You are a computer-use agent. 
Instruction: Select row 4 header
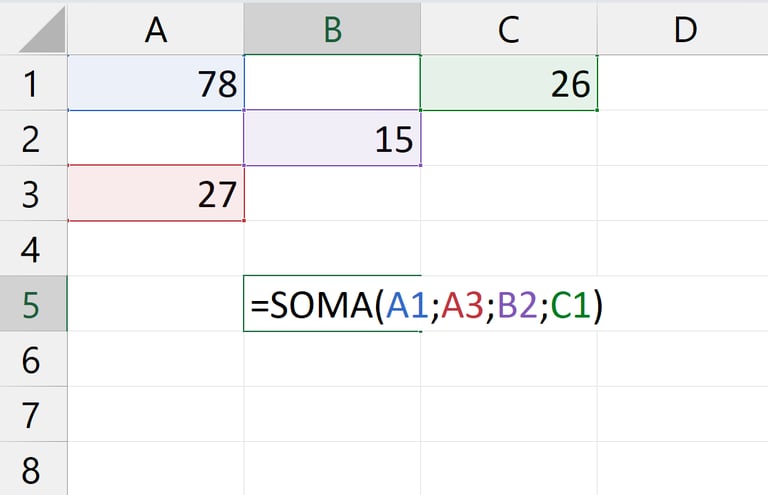point(33,249)
